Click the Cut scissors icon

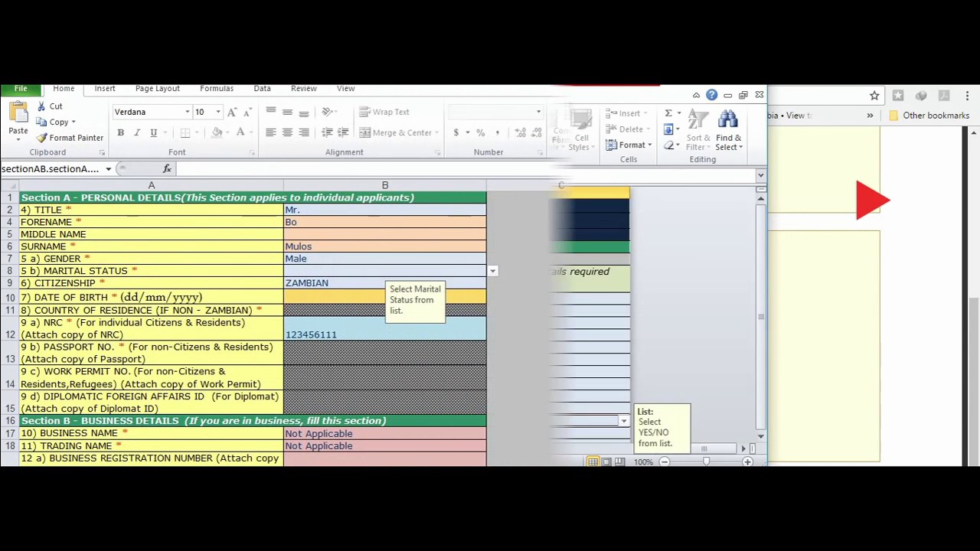pyautogui.click(x=41, y=106)
